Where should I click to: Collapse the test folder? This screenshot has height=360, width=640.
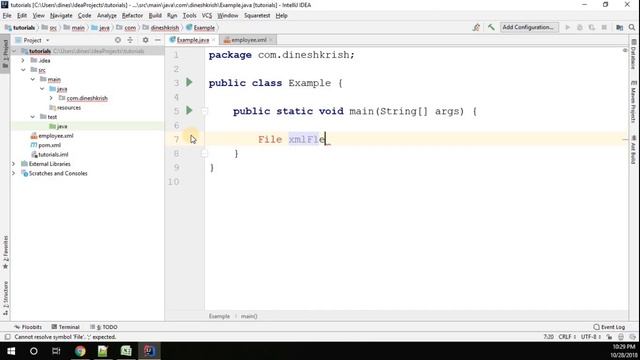(x=33, y=117)
